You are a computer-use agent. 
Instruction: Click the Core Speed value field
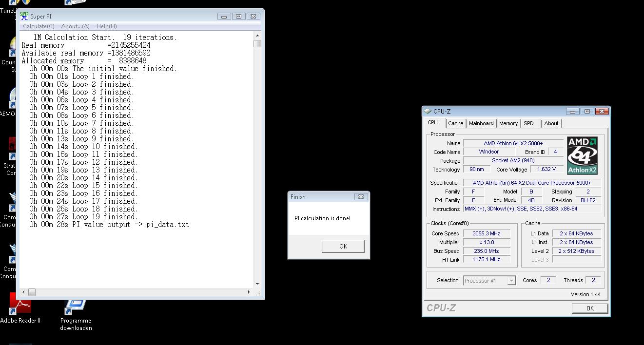[486, 233]
